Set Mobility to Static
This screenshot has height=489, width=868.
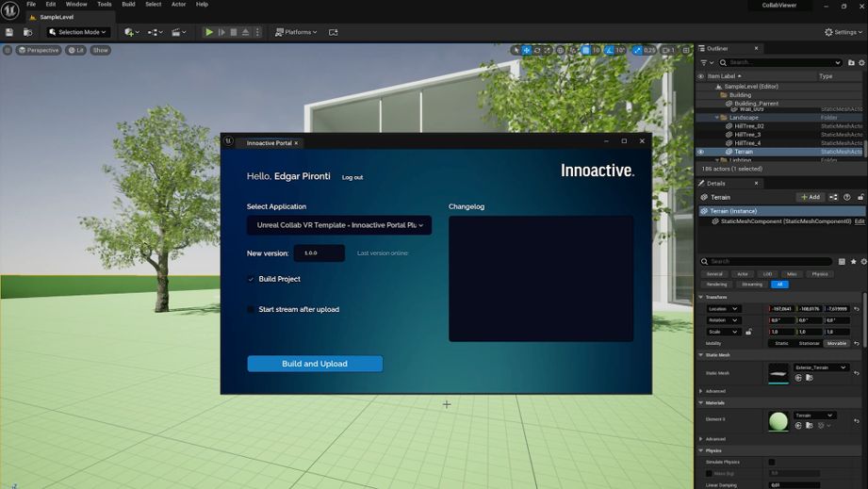tap(781, 344)
